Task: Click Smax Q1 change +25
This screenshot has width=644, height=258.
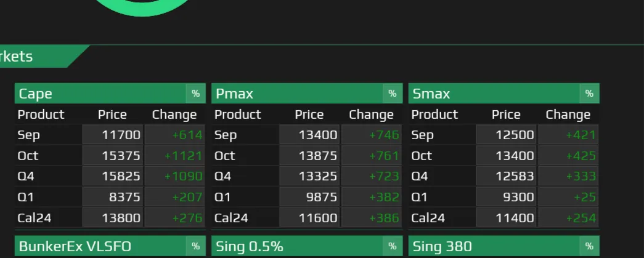Action: 568,197
